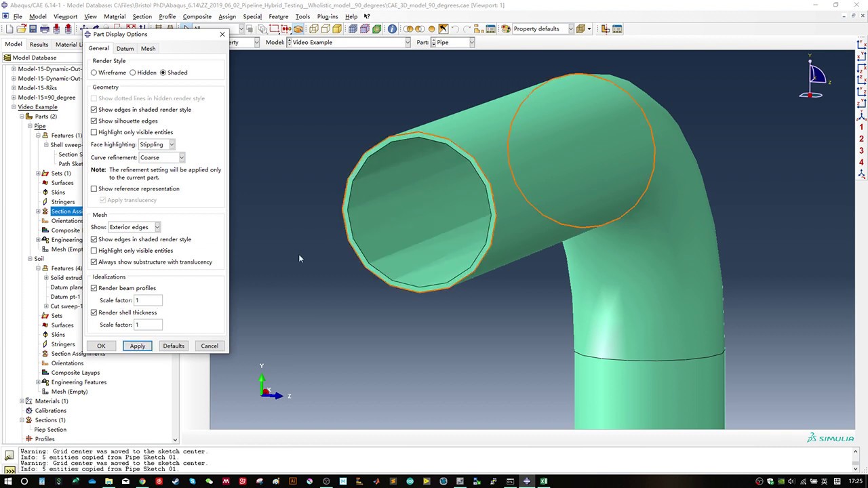Select hidden-line render style cube icon

(x=325, y=28)
